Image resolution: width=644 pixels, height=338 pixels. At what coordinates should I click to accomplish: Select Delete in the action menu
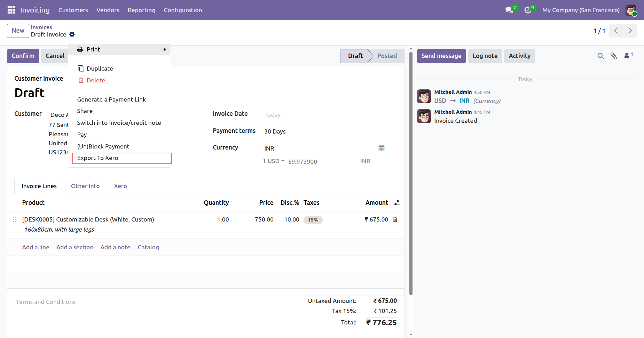pos(119,80)
